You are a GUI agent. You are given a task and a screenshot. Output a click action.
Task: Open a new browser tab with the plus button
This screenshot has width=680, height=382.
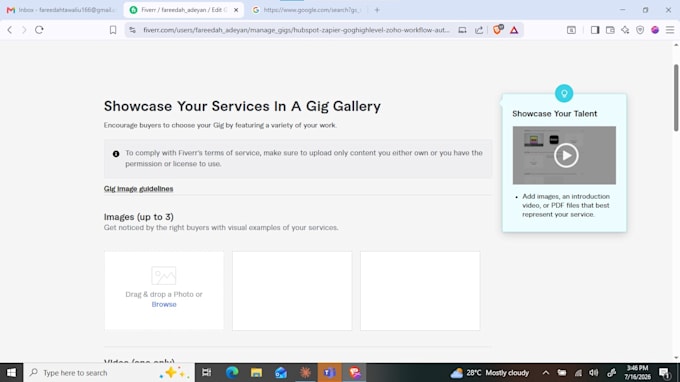[377, 10]
